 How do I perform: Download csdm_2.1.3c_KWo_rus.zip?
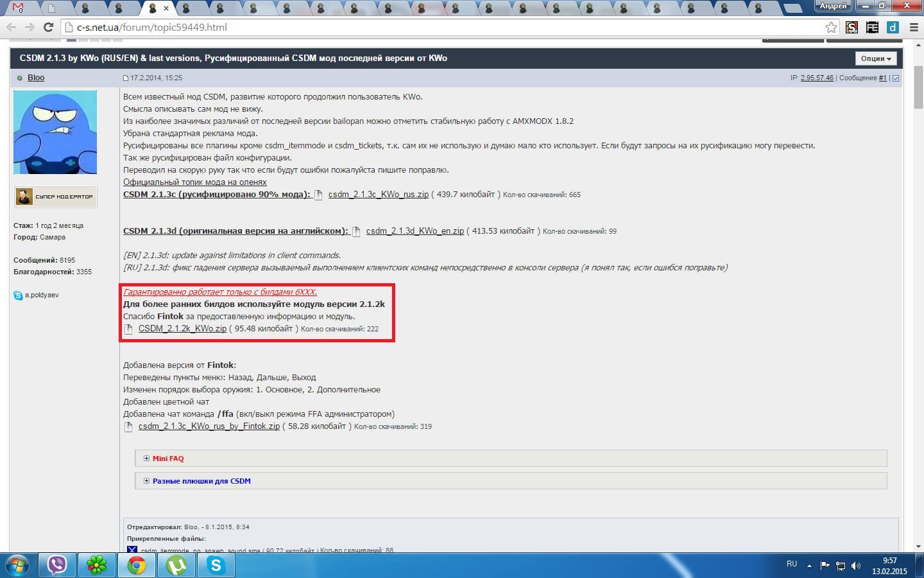tap(379, 195)
